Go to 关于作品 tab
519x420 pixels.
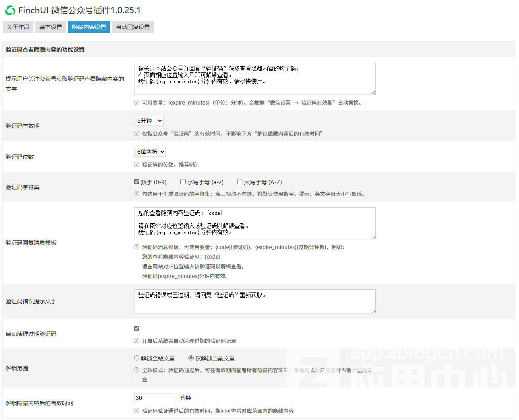coord(18,27)
